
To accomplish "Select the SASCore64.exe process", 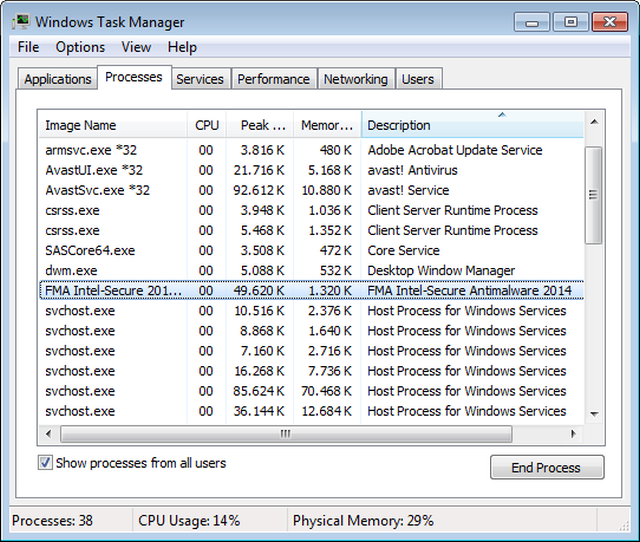I will click(311, 250).
